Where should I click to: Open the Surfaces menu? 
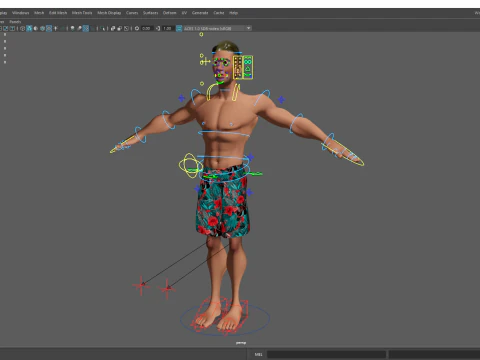tap(151, 13)
